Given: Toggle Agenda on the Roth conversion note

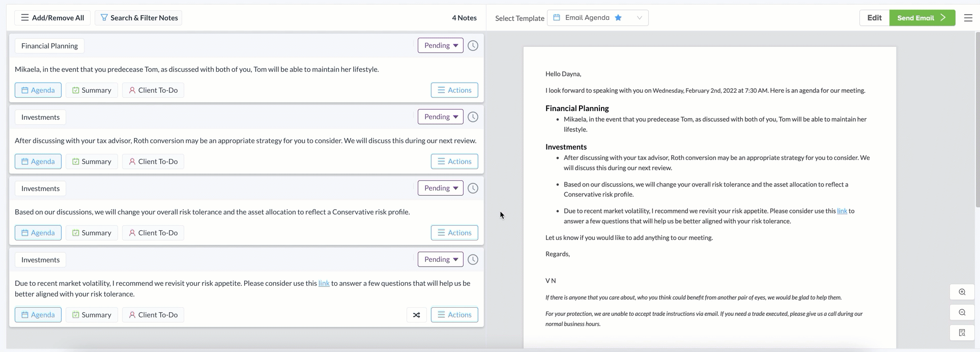Looking at the screenshot, I should tap(38, 161).
